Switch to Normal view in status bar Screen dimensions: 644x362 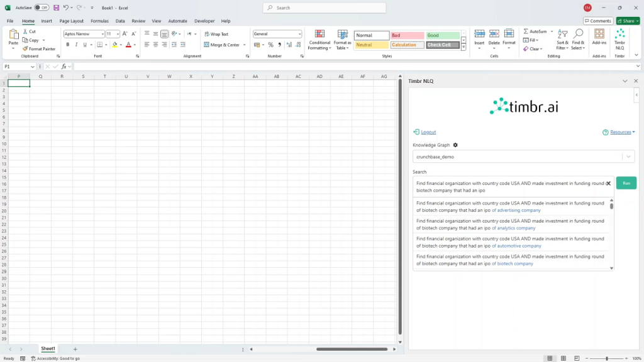[x=550, y=358]
